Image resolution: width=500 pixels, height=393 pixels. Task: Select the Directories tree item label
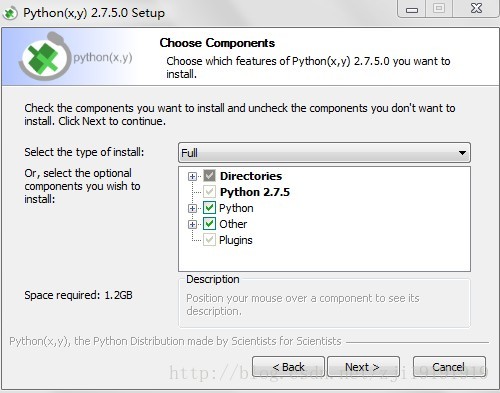251,176
